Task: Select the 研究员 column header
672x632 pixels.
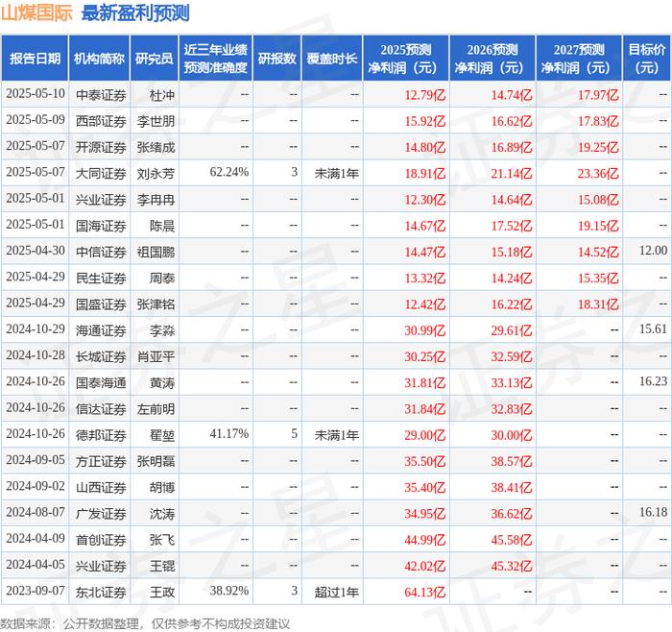Action: [155, 59]
